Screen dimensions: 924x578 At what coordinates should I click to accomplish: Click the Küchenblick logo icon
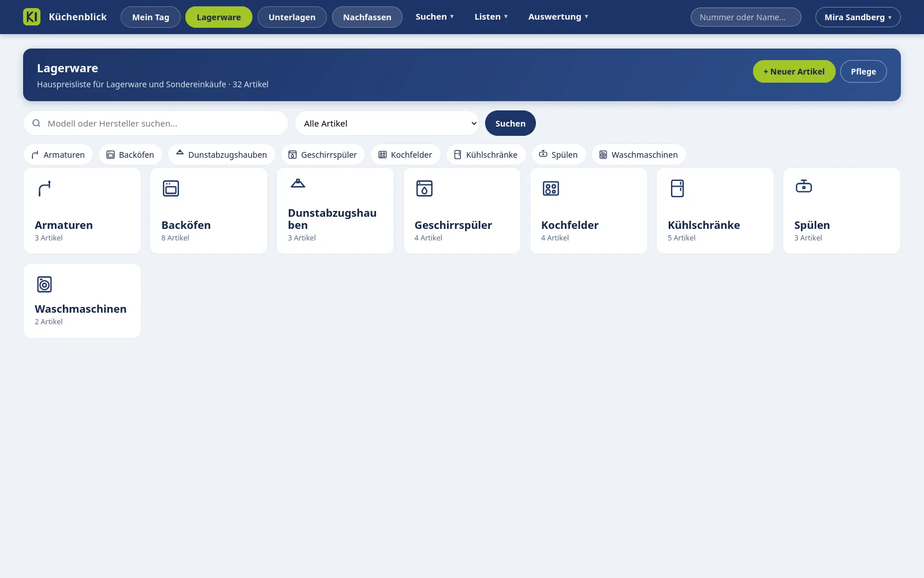click(x=32, y=17)
